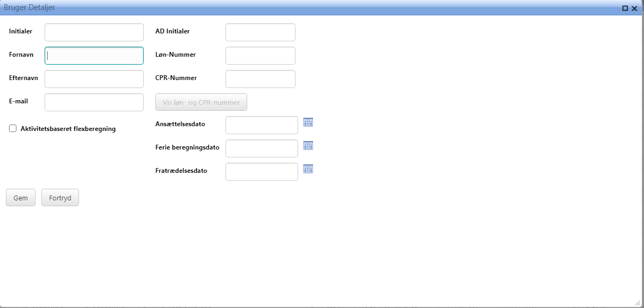Open calendar picker for Fratrædelsesdato
This screenshot has width=644, height=308.
tap(308, 169)
